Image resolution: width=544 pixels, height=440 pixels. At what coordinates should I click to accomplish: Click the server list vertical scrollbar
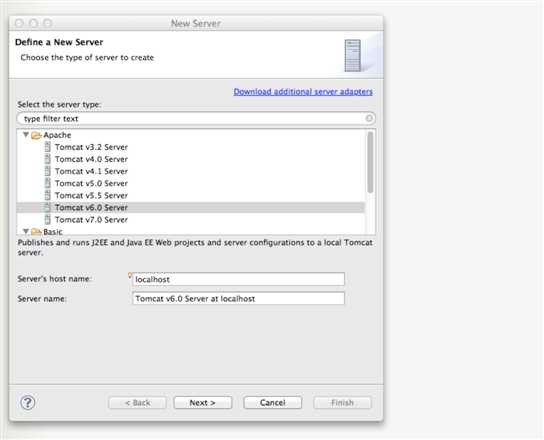tap(371, 162)
